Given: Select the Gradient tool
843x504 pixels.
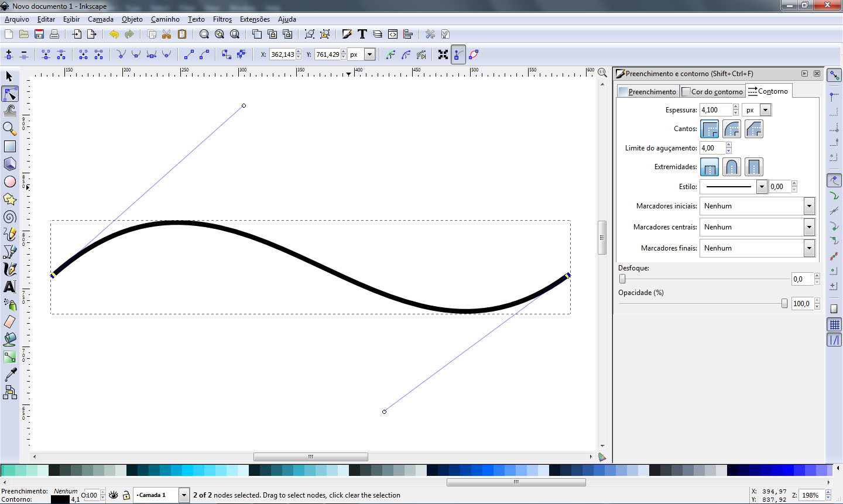Looking at the screenshot, I should 9,357.
